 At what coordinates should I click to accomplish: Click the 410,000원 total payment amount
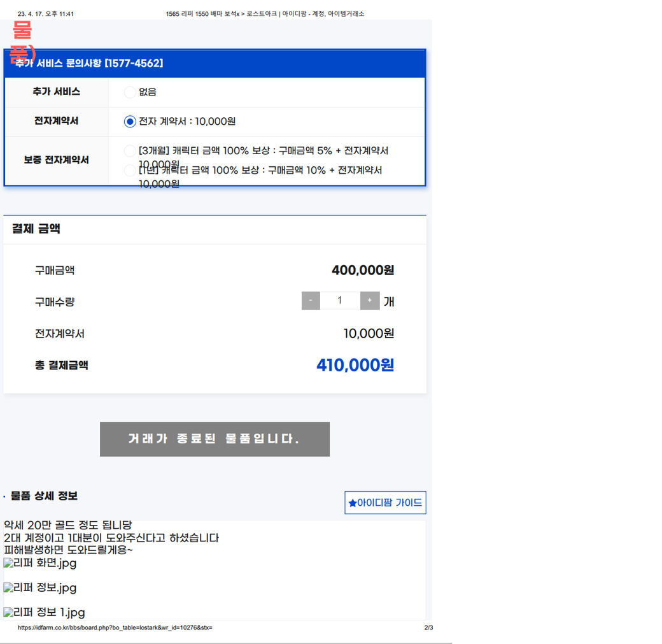355,365
